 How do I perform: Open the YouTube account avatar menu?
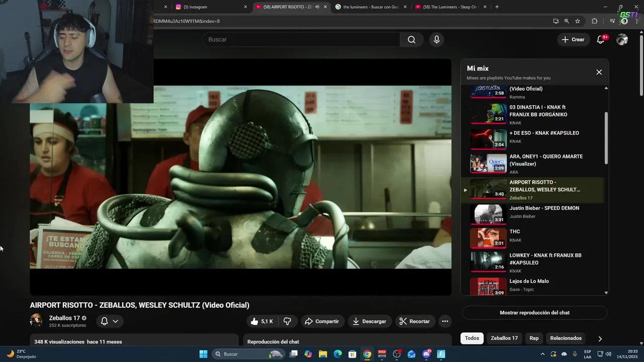[622, 40]
